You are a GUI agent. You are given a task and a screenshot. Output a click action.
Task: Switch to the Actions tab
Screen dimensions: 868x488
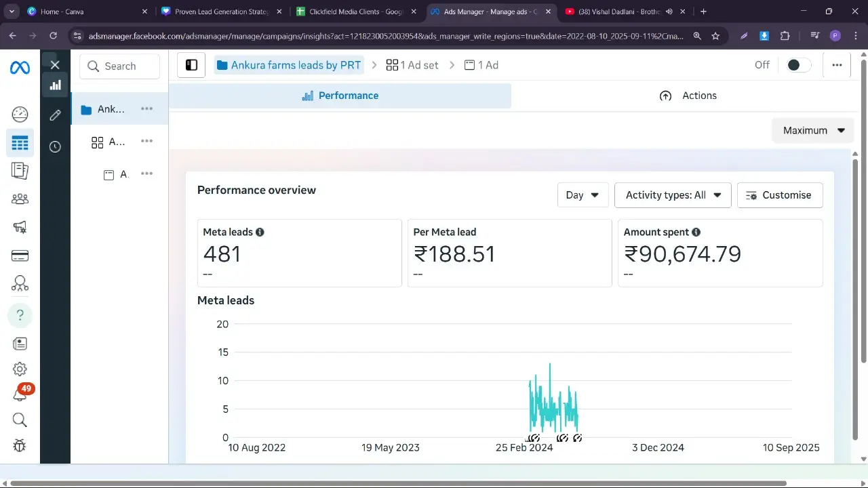click(688, 96)
